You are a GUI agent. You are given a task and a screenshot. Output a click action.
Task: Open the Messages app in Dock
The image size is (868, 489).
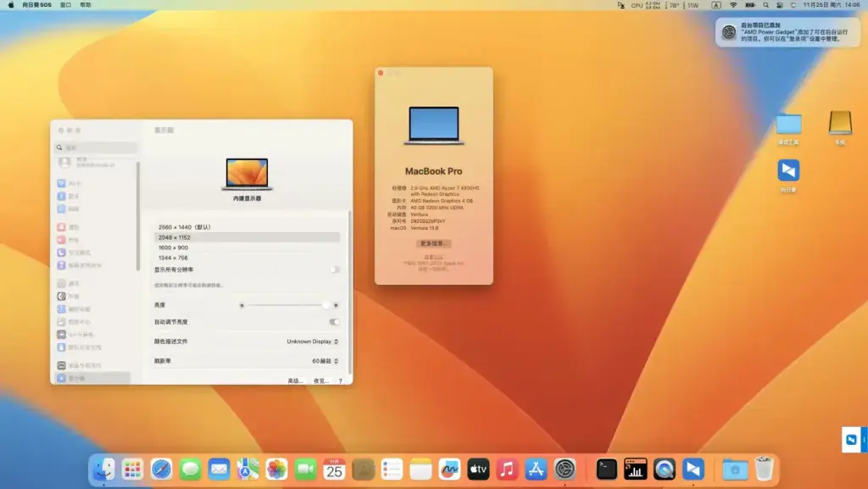pyautogui.click(x=190, y=470)
